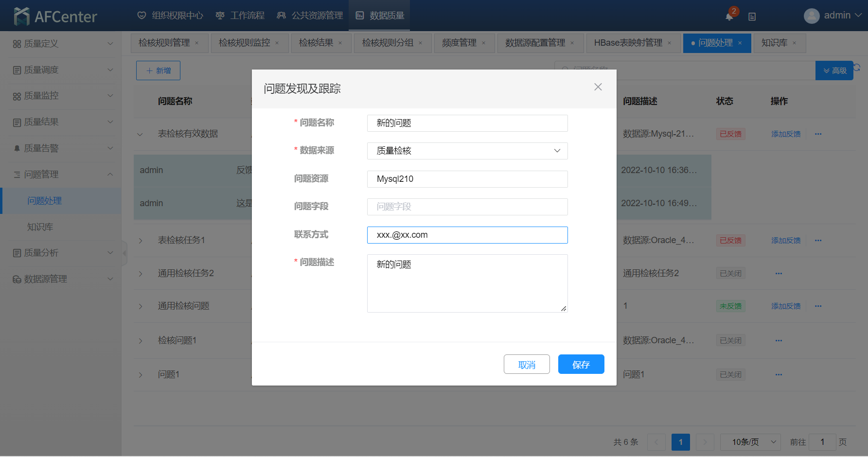Click 添加反馈 for 通用检核问题 row
The height and width of the screenshot is (457, 868).
(785, 306)
